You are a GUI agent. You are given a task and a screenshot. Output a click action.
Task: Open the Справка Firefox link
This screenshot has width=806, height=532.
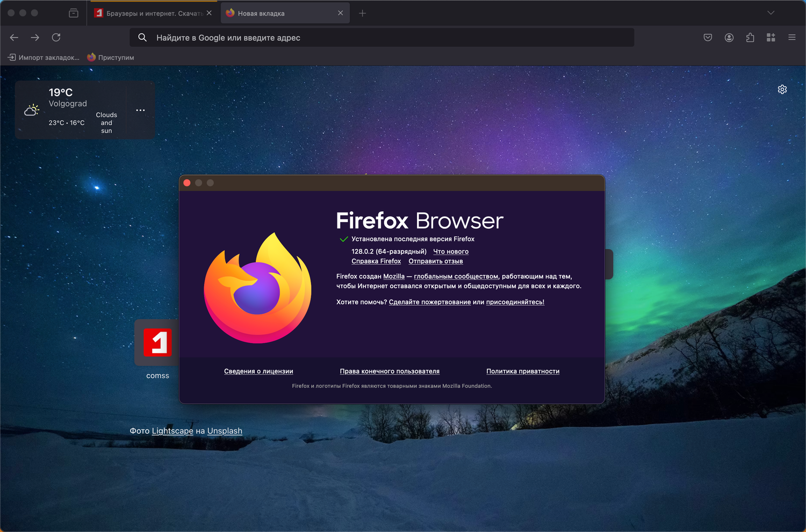[376, 261]
